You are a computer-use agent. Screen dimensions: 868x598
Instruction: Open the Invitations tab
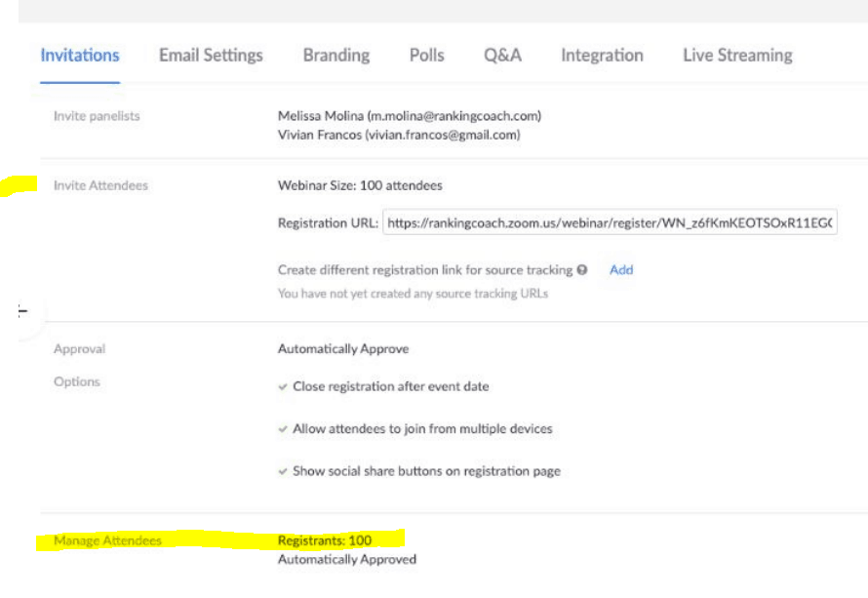pos(80,56)
